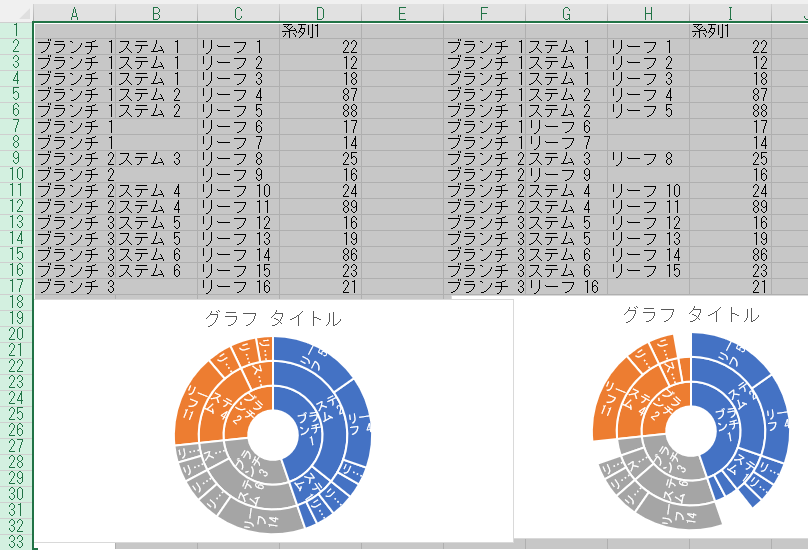This screenshot has width=808, height=550.
Task: Click blue ブランチ 1 segment in left chart
Action: click(x=309, y=430)
